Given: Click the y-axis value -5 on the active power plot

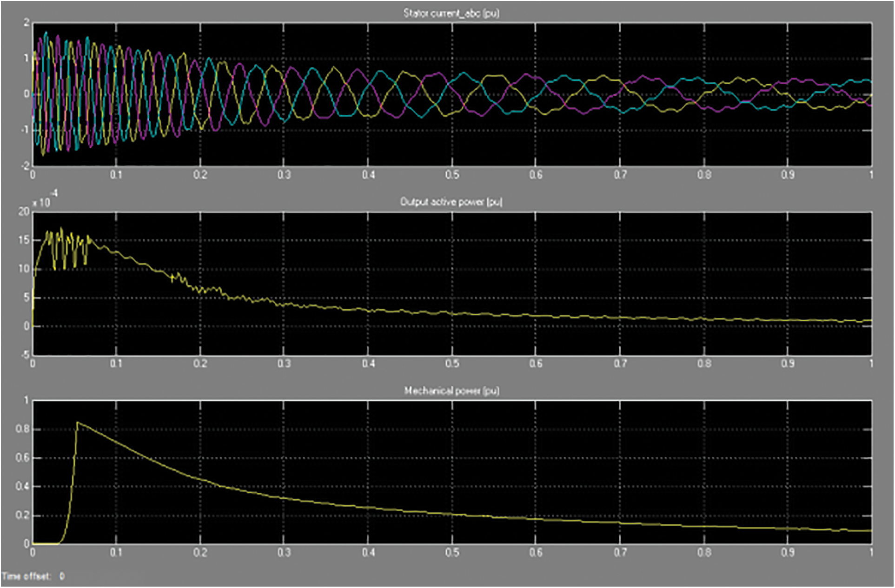Looking at the screenshot, I should 25,356.
